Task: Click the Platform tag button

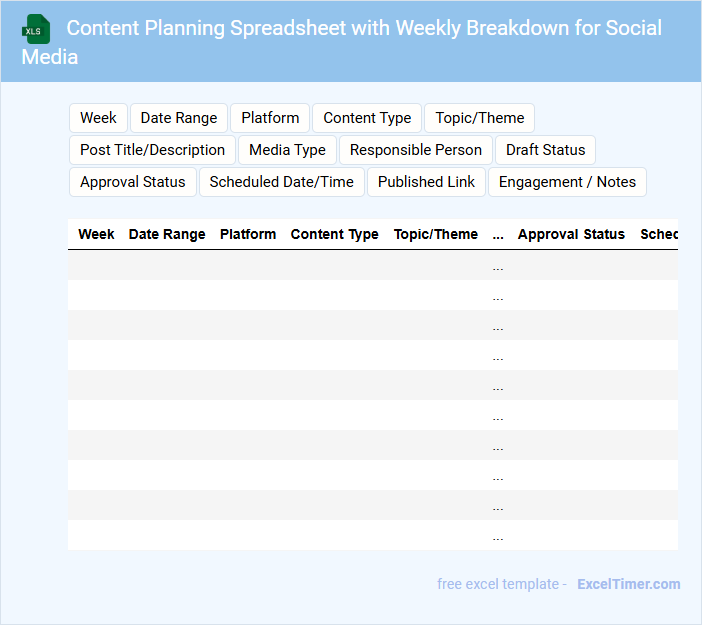Action: point(270,118)
